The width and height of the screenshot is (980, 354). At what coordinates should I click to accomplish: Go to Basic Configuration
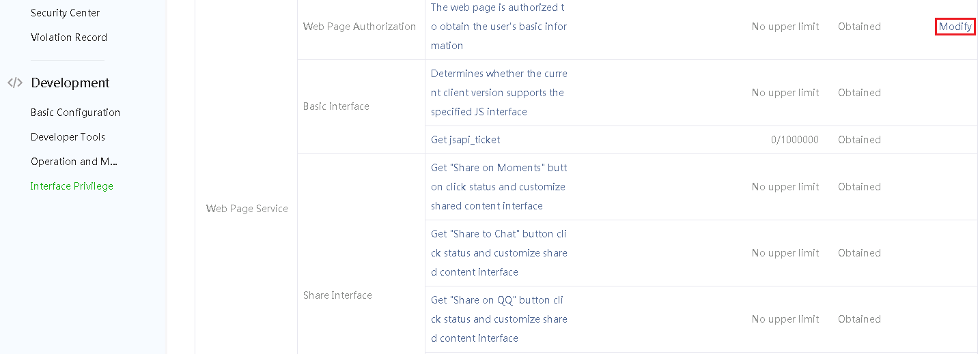click(75, 113)
